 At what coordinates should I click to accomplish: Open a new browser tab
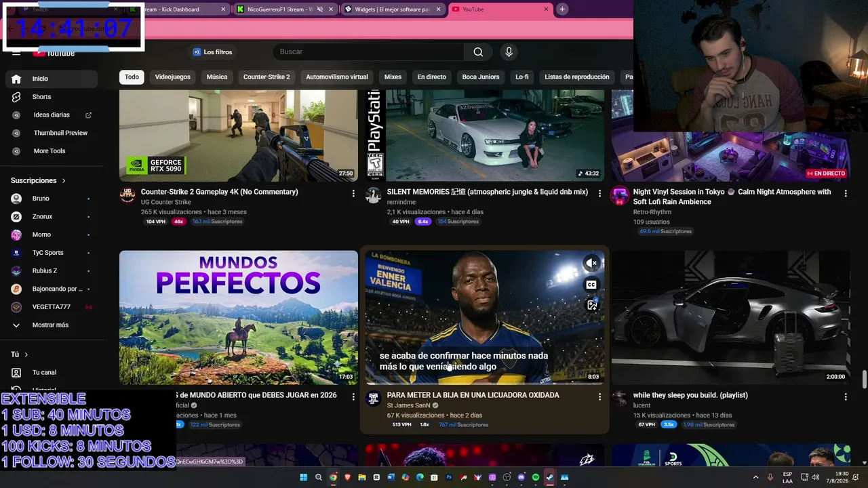pyautogui.click(x=562, y=9)
